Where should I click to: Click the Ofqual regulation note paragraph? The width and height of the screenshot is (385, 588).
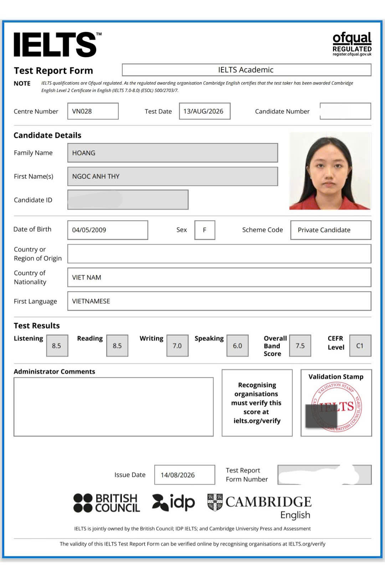point(197,87)
